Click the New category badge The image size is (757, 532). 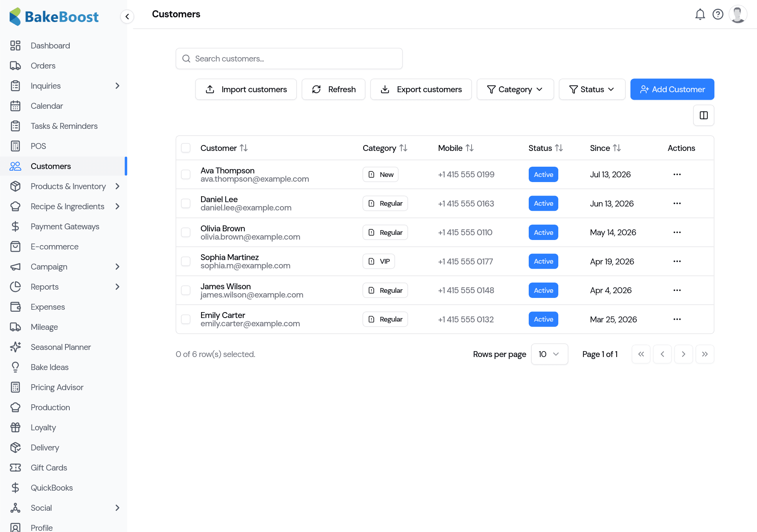coord(380,175)
